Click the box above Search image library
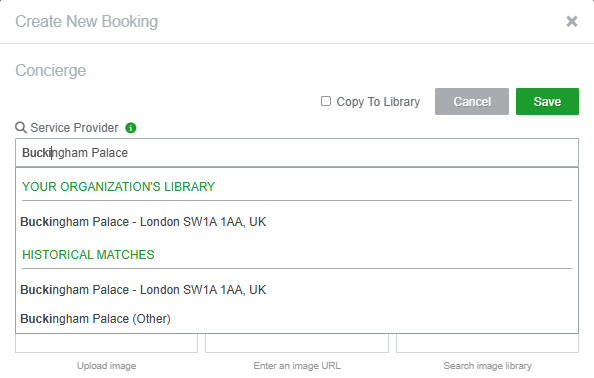The width and height of the screenshot is (594, 378). (487, 343)
